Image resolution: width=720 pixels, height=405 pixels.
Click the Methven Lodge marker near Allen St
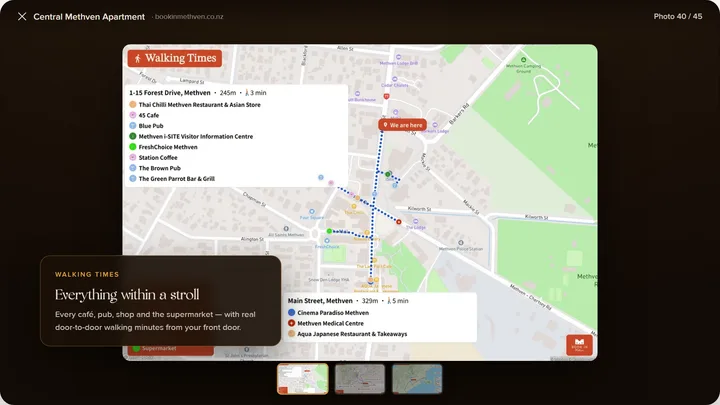[x=398, y=57]
